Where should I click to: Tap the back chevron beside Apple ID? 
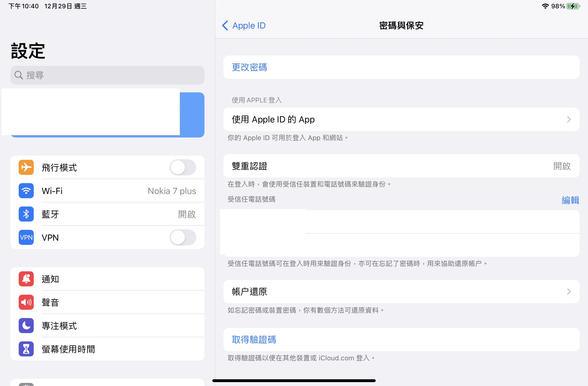(x=225, y=25)
